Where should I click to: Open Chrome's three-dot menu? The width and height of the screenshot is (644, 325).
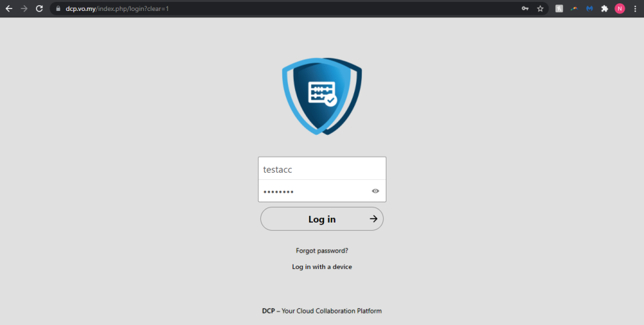click(x=635, y=9)
